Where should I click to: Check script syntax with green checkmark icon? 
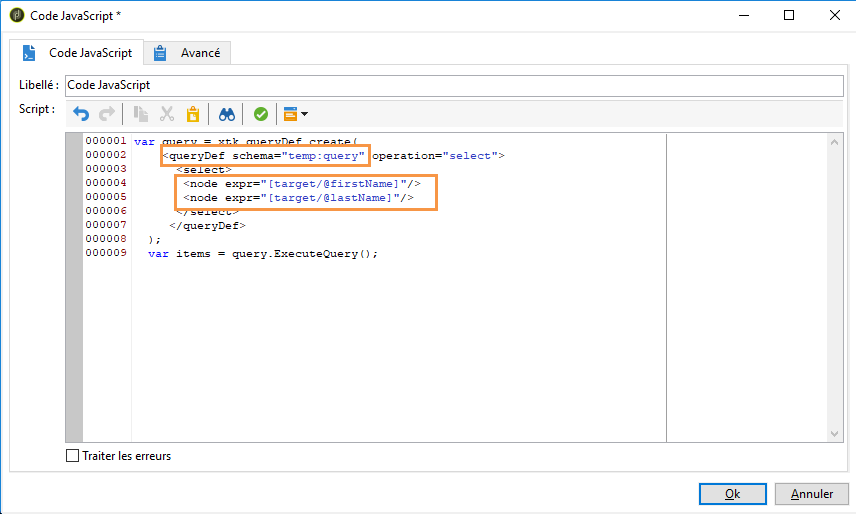pos(261,114)
